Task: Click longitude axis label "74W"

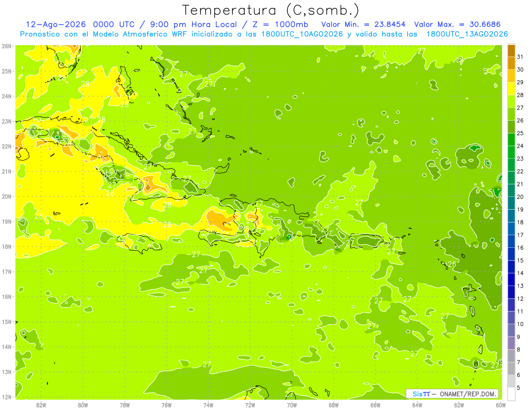Action: tap(208, 405)
